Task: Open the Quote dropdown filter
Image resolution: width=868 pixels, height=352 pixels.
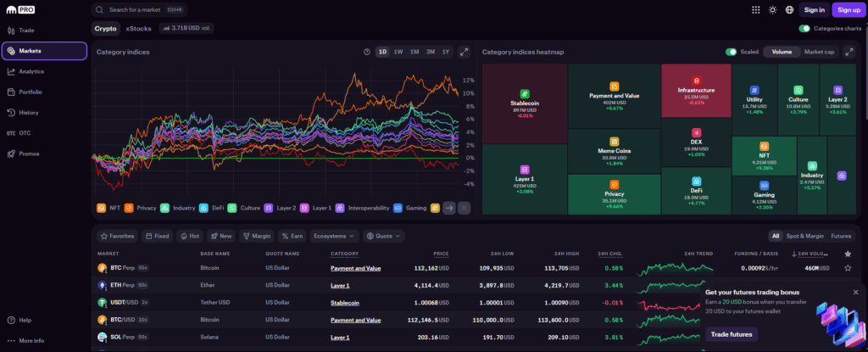Action: [x=385, y=236]
